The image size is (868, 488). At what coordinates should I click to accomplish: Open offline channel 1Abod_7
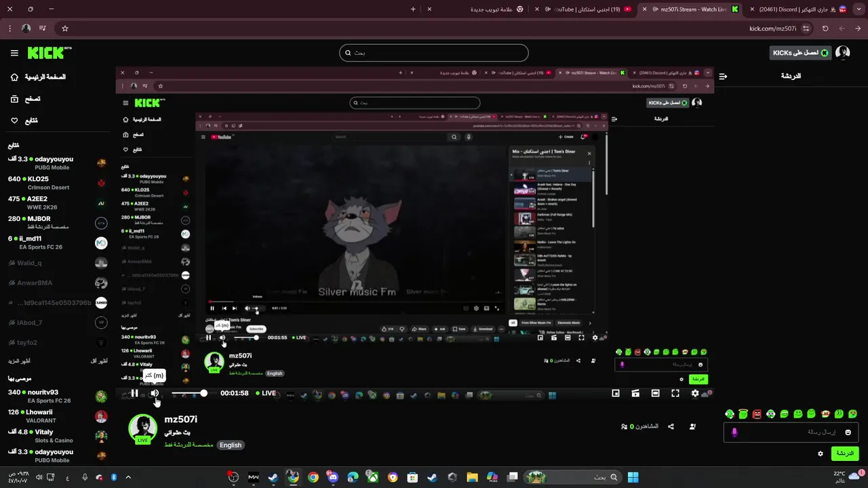click(57, 323)
